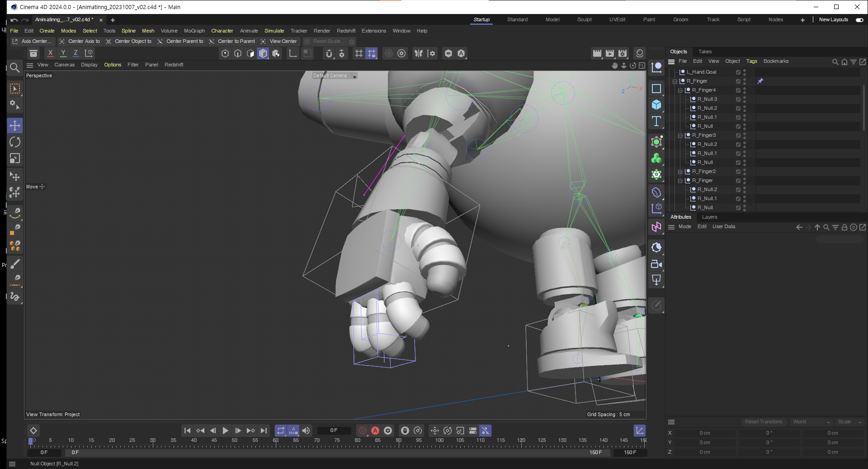Close the Animatinng file tab
Screen dimensions: 868x469
101,20
